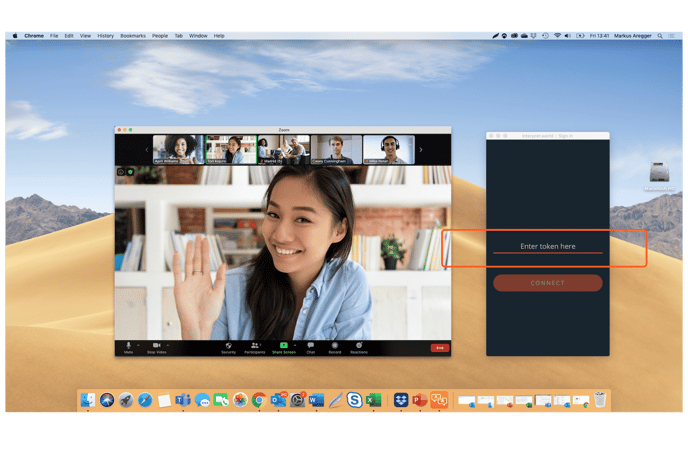Open FaceTime from the dock
This screenshot has height=458, width=688.
[221, 400]
